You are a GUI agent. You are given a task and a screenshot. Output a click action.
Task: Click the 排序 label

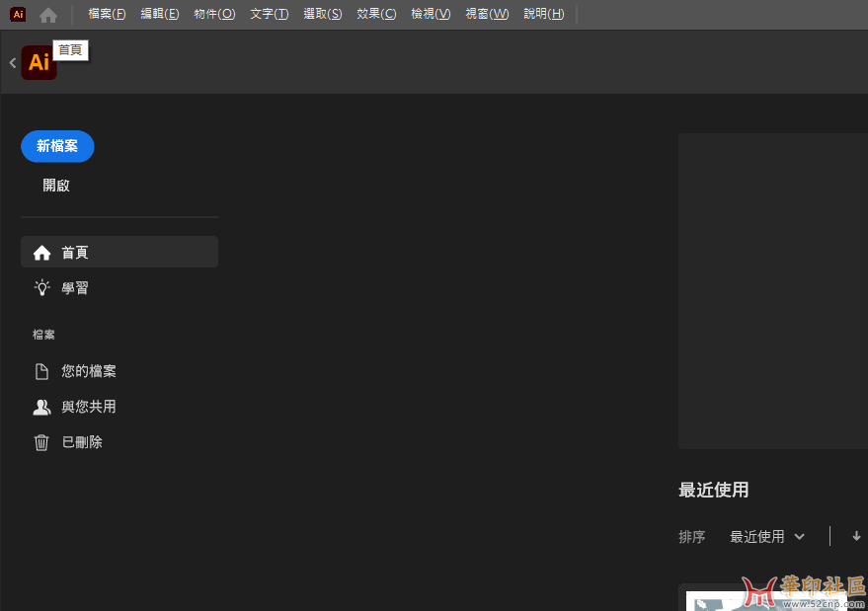[692, 537]
